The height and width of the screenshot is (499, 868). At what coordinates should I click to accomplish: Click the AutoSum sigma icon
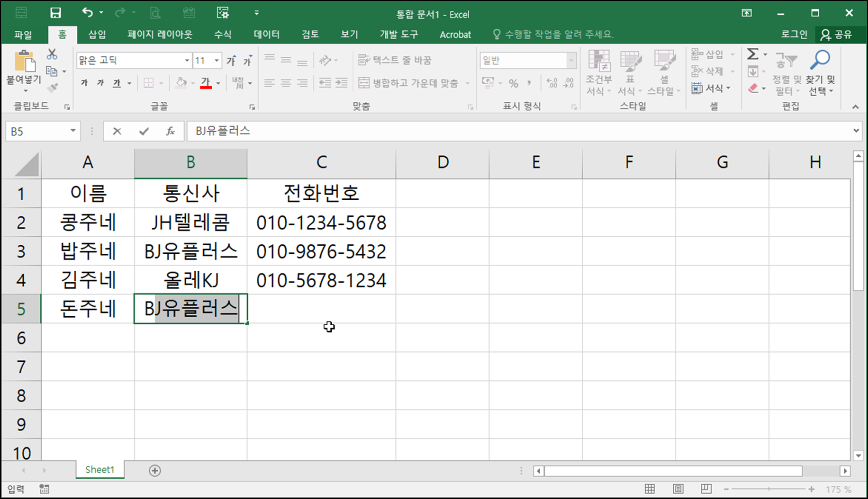pos(752,54)
